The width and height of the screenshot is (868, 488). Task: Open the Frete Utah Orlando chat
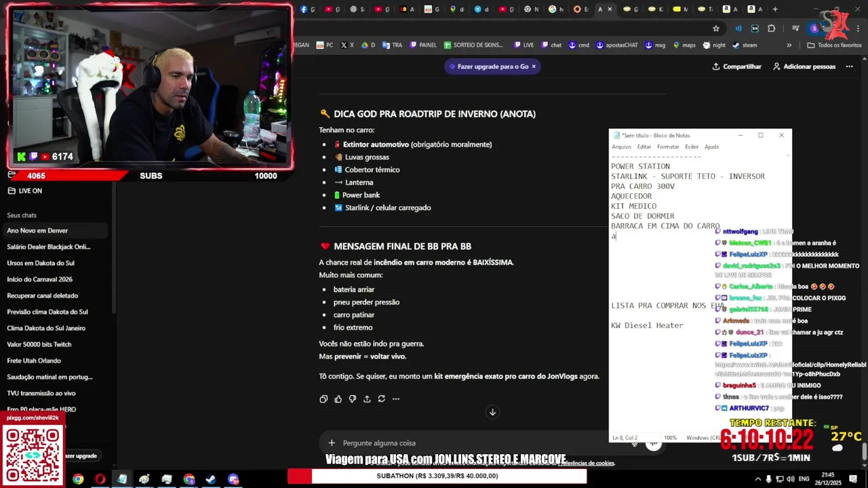(54, 361)
